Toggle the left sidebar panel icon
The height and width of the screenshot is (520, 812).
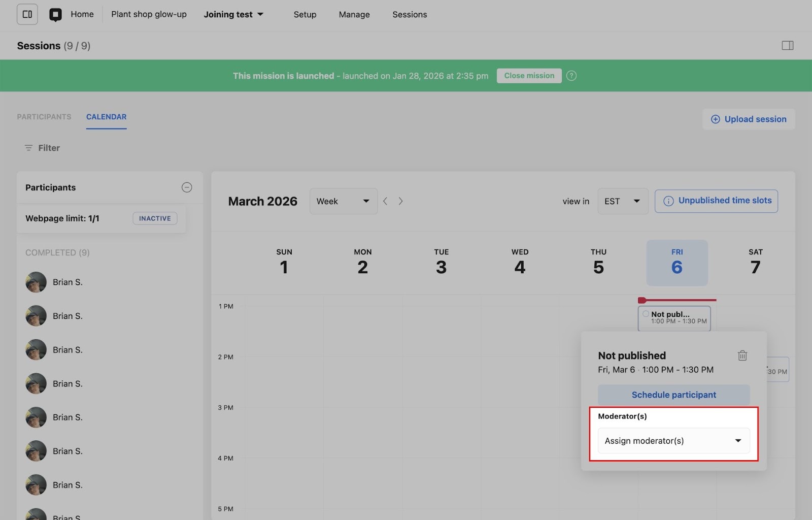27,14
